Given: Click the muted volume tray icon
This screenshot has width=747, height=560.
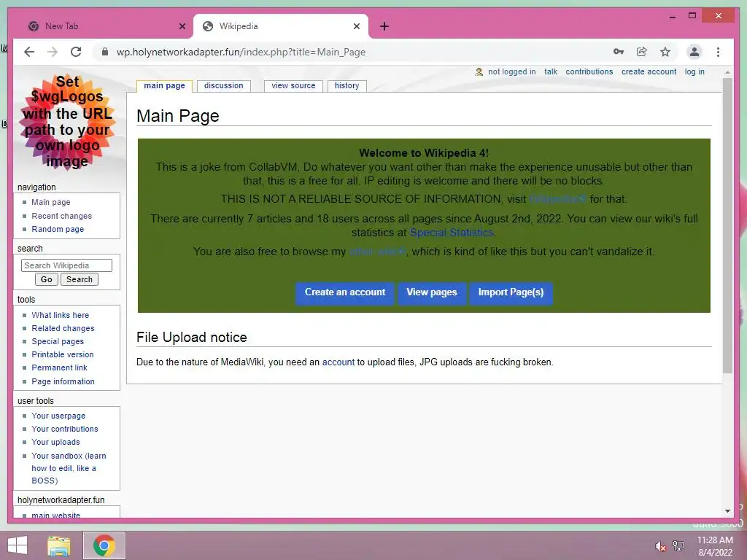Looking at the screenshot, I should point(660,546).
